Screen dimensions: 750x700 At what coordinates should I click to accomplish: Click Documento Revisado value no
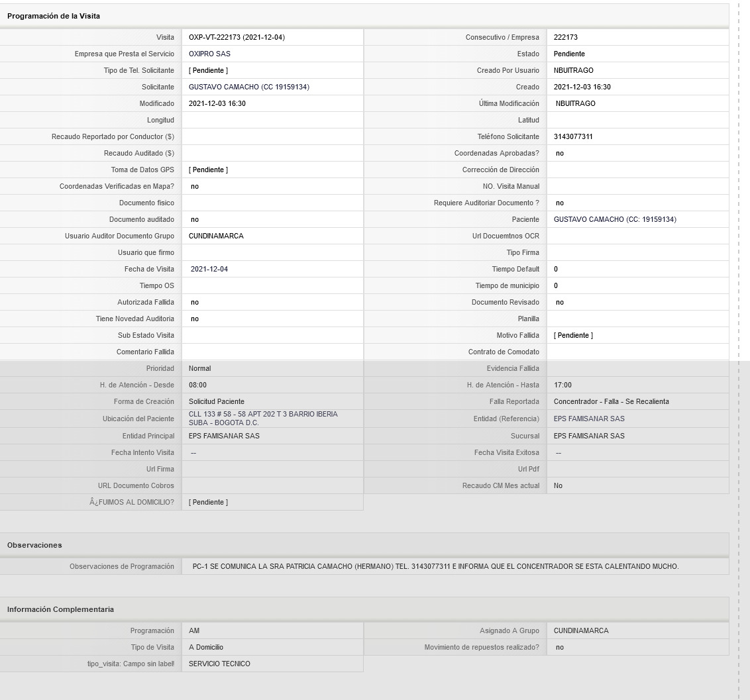coord(560,302)
